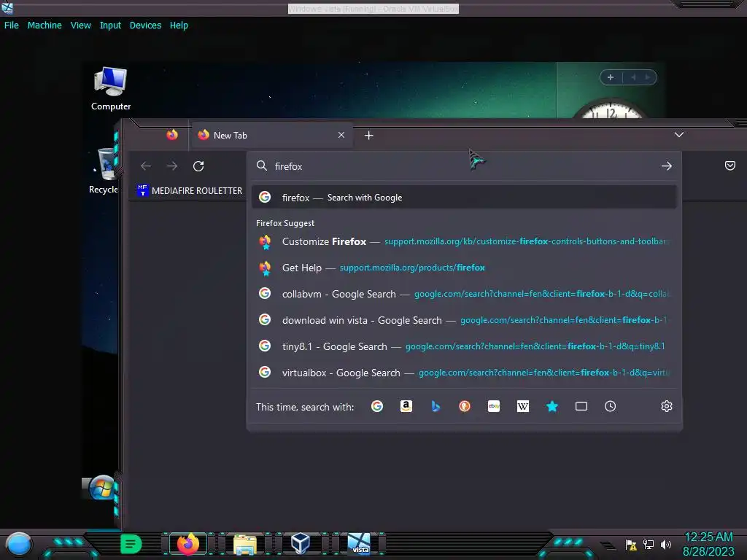Select the Recycle Bin desktop icon
The width and height of the screenshot is (747, 560).
tap(104, 171)
